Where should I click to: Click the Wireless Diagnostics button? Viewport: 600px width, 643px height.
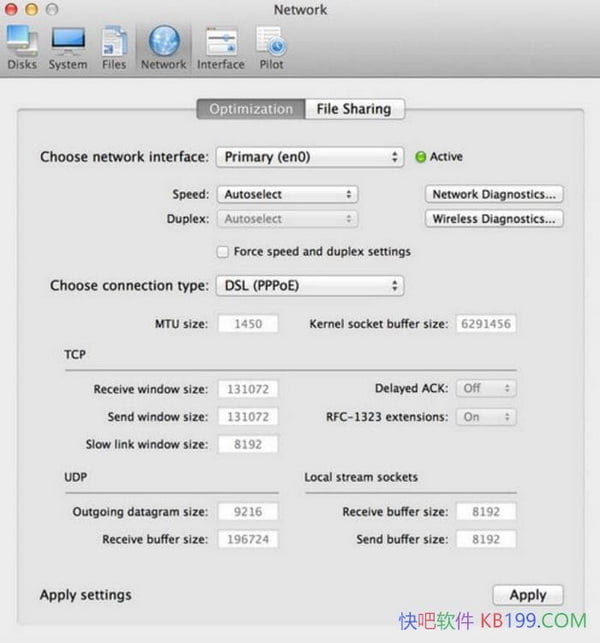pos(493,219)
